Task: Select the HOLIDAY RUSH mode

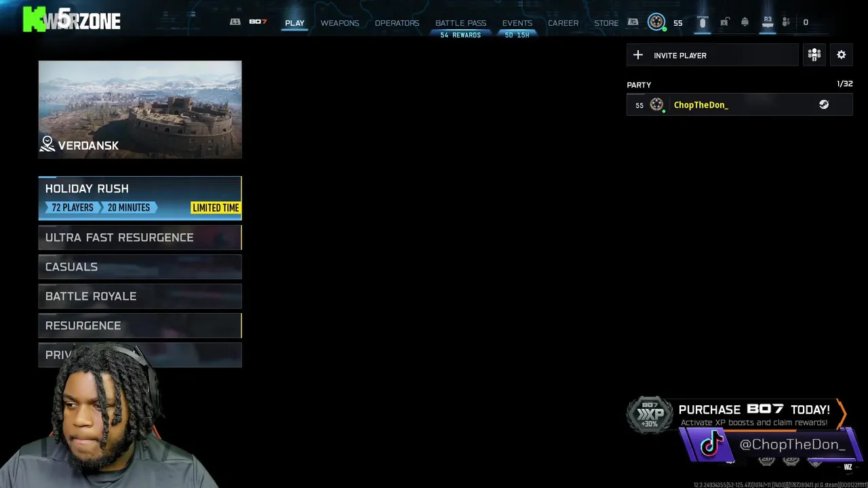Action: [x=140, y=198]
